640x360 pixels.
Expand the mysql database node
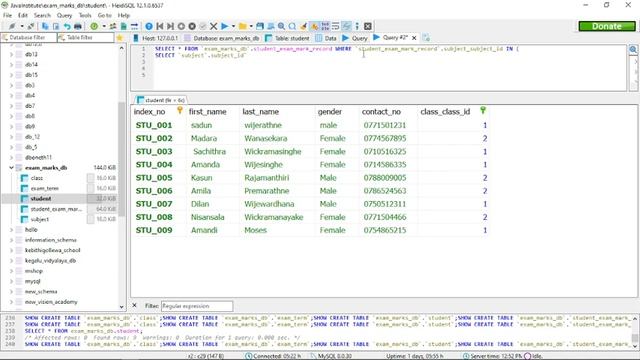click(x=11, y=281)
